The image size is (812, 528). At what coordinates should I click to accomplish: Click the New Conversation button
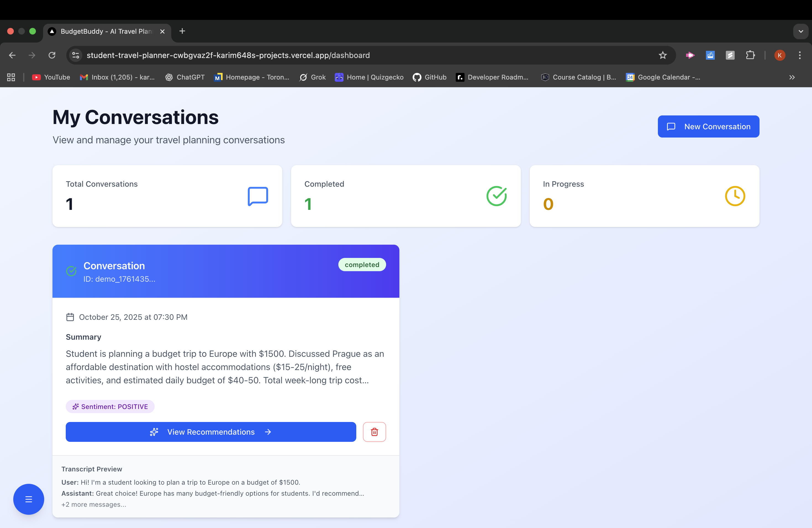(x=708, y=126)
